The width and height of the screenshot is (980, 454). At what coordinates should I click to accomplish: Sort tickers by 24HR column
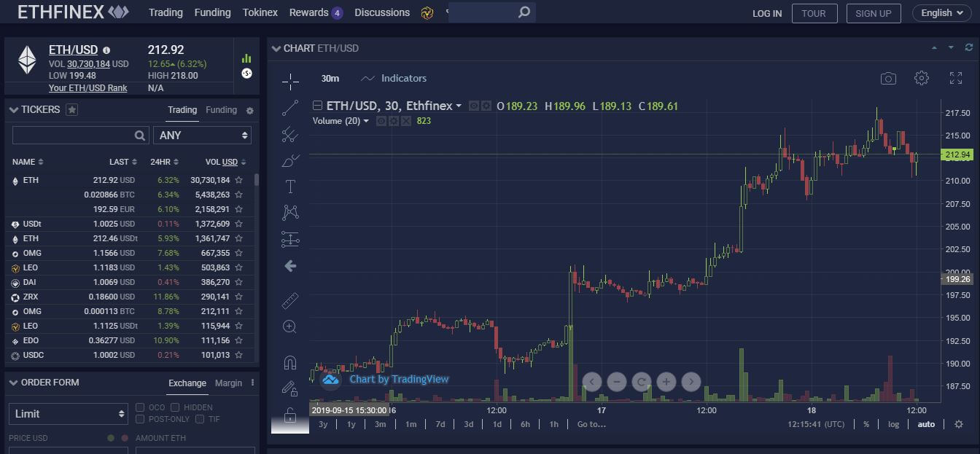pos(163,162)
